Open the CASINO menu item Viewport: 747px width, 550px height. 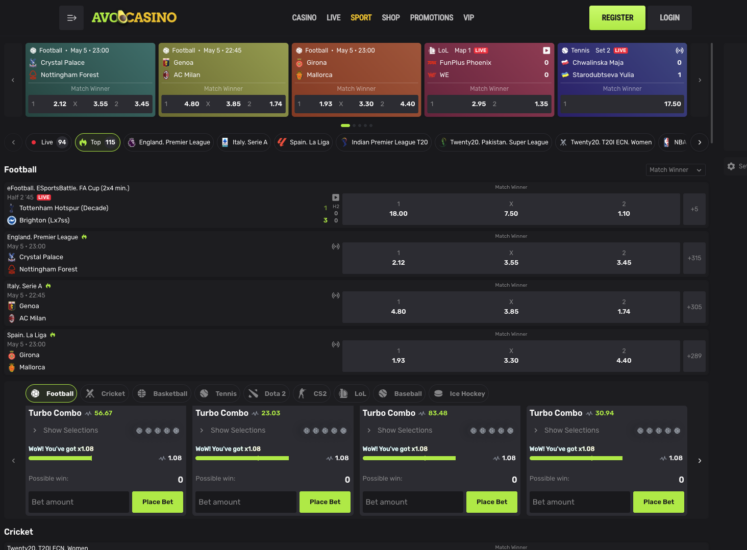point(304,18)
